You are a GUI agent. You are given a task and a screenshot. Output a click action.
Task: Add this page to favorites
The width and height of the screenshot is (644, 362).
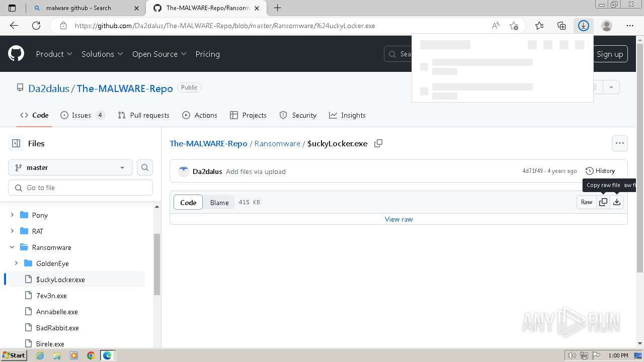click(x=514, y=26)
